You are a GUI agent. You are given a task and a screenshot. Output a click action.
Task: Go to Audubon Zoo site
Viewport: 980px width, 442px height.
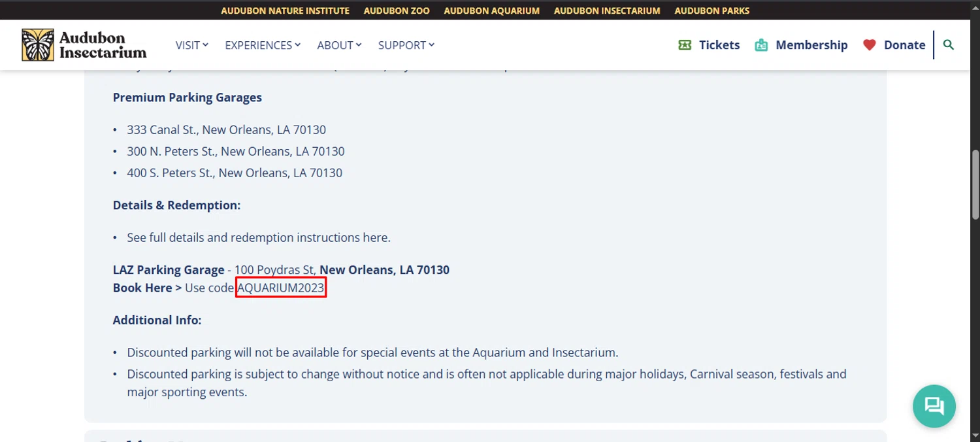397,10
